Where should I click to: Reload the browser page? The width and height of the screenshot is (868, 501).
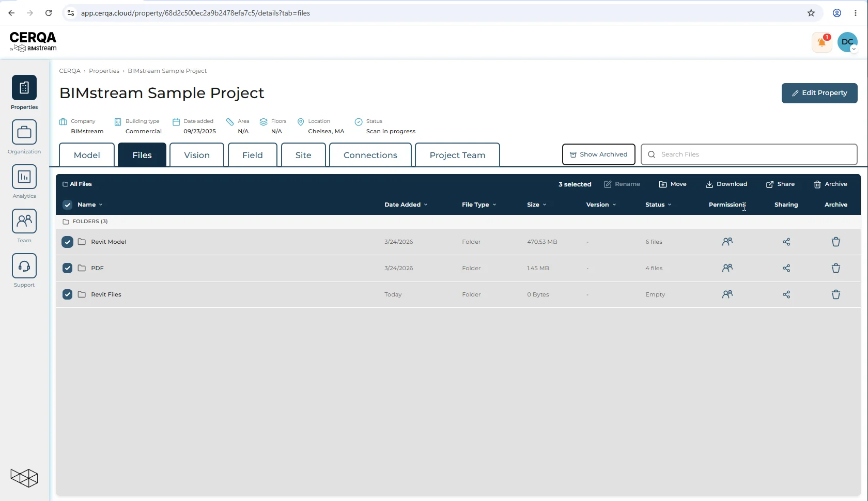pos(49,13)
